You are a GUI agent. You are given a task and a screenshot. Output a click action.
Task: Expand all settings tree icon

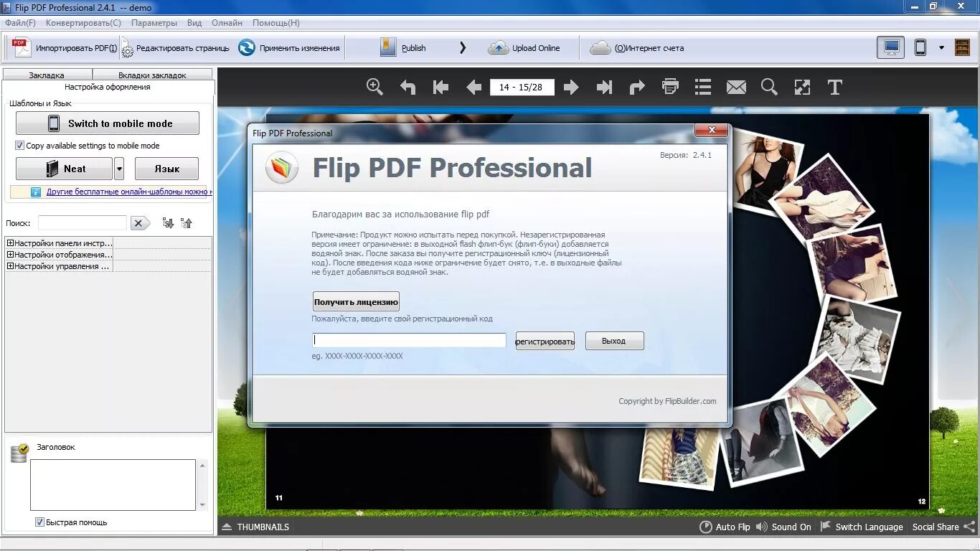(168, 223)
